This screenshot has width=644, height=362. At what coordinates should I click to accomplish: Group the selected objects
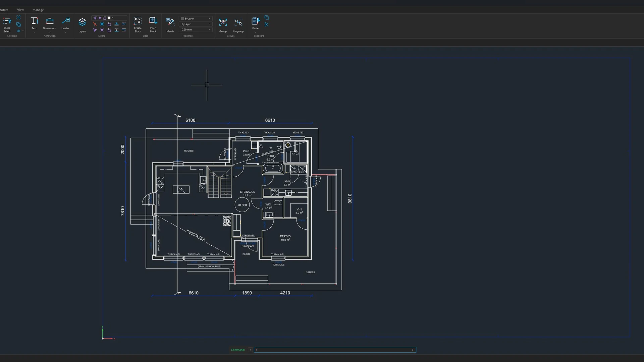pos(223,25)
